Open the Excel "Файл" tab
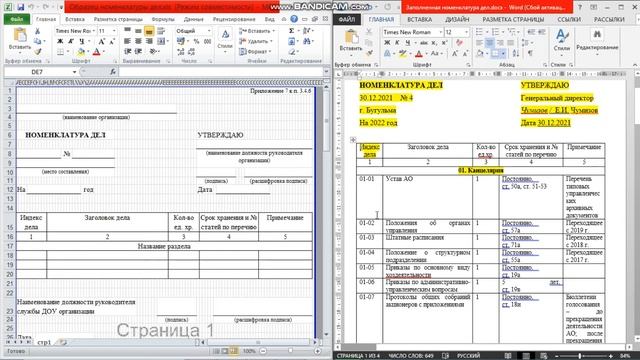The width and height of the screenshot is (640, 360). click(17, 19)
